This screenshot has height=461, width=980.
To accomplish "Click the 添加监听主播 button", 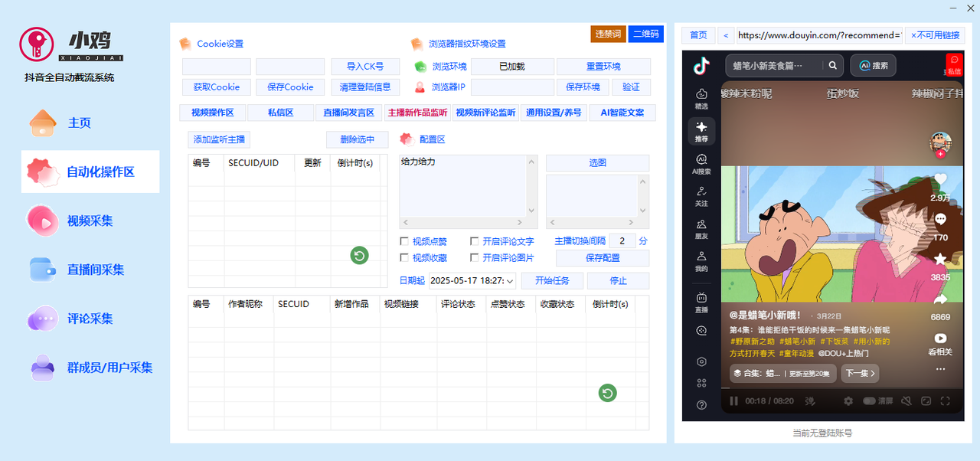I will [x=219, y=139].
